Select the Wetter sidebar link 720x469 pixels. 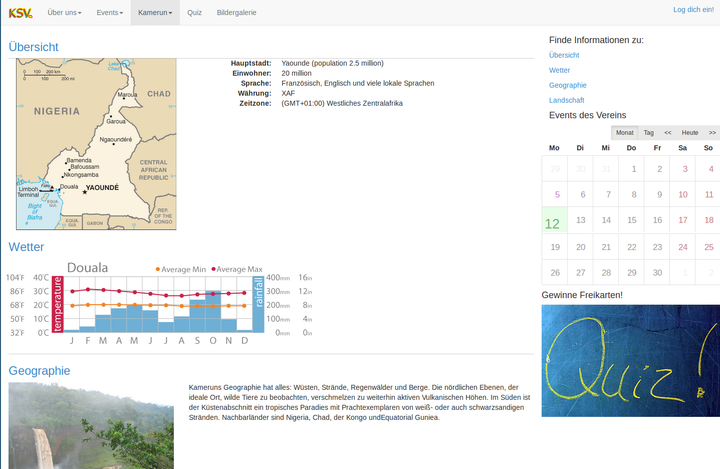(x=559, y=70)
